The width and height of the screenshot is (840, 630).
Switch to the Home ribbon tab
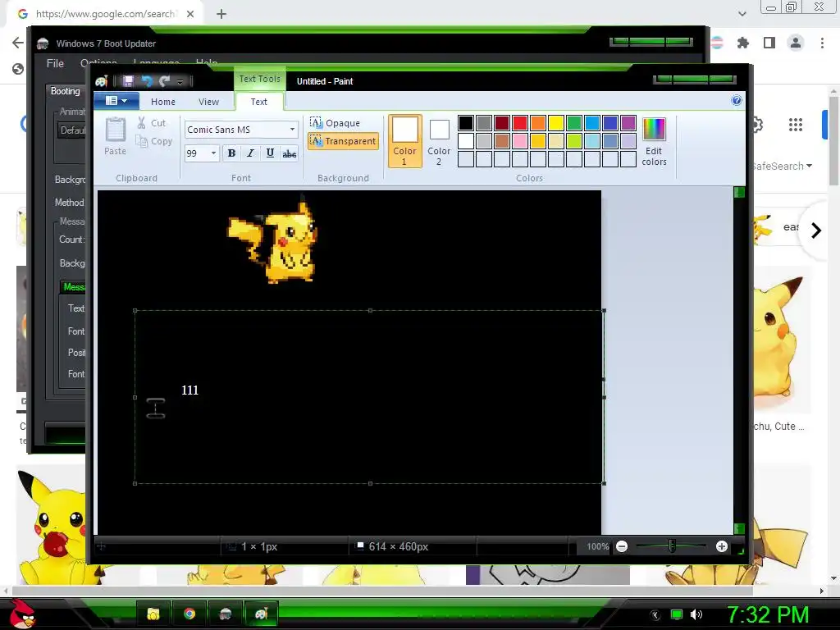163,102
